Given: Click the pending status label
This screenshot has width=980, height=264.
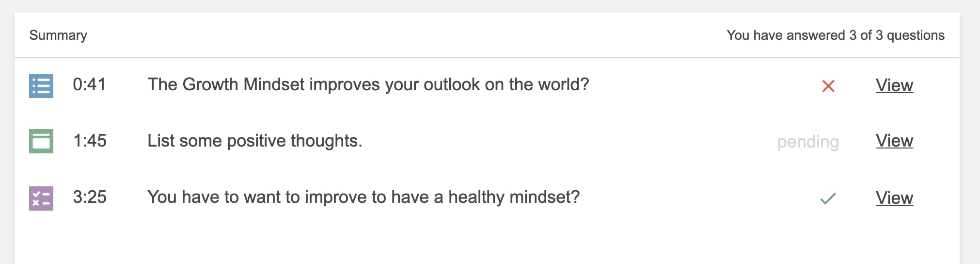Looking at the screenshot, I should [x=808, y=142].
